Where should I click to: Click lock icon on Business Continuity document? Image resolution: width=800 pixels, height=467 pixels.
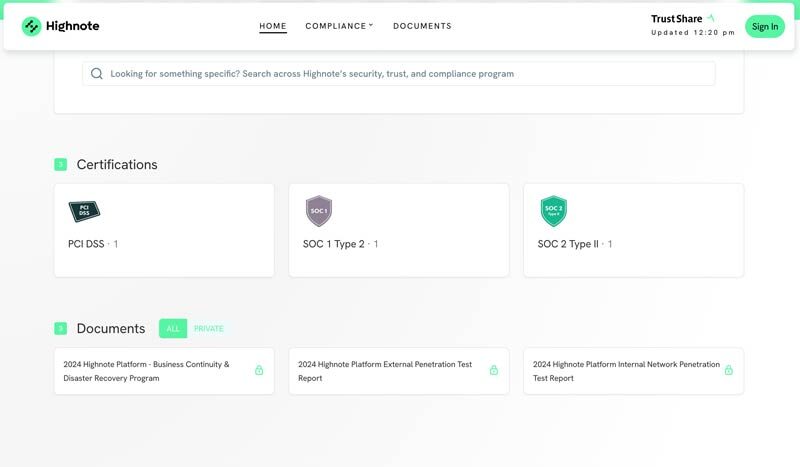pos(259,370)
